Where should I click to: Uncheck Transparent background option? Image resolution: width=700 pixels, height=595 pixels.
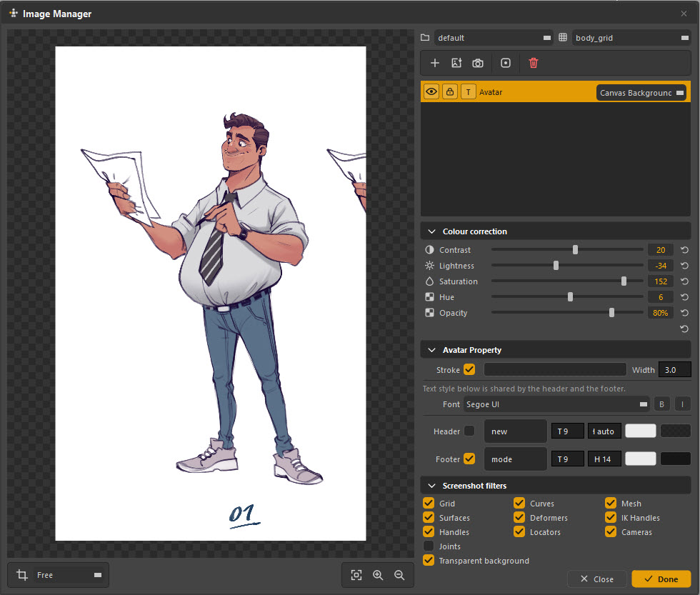tap(429, 560)
